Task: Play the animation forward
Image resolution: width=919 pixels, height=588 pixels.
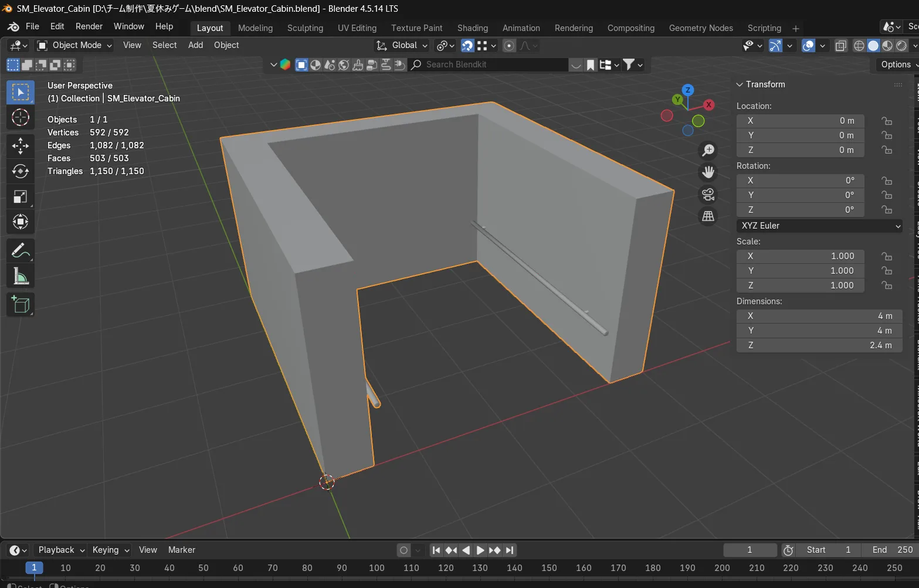Action: coord(480,550)
